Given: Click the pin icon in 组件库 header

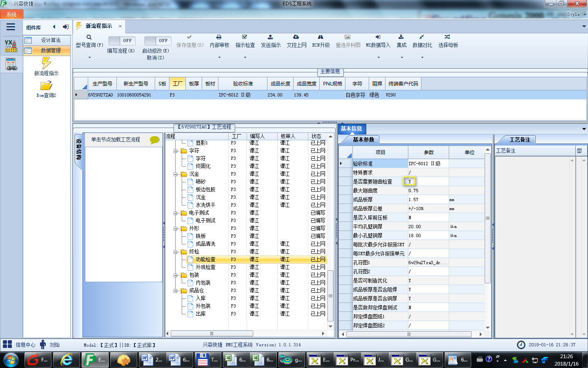Looking at the screenshot, I should click(65, 27).
